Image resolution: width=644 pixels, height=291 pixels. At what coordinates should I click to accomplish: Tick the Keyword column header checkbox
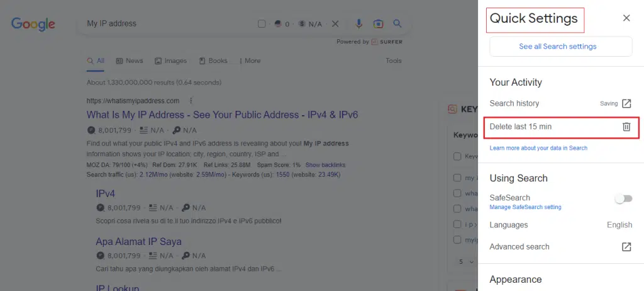tap(457, 156)
